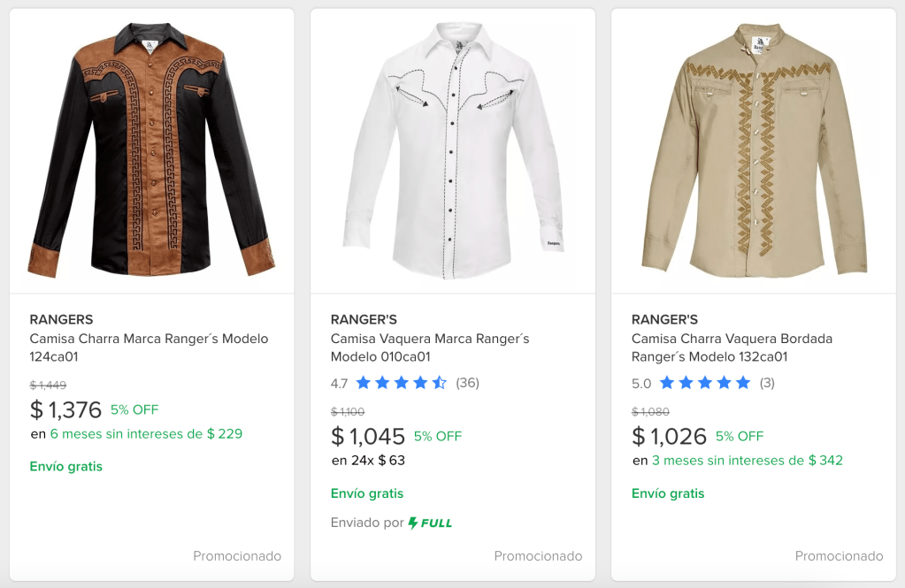Screen dimensions: 905x588
Task: Click the 24x $63 installment text
Action: [x=368, y=461]
